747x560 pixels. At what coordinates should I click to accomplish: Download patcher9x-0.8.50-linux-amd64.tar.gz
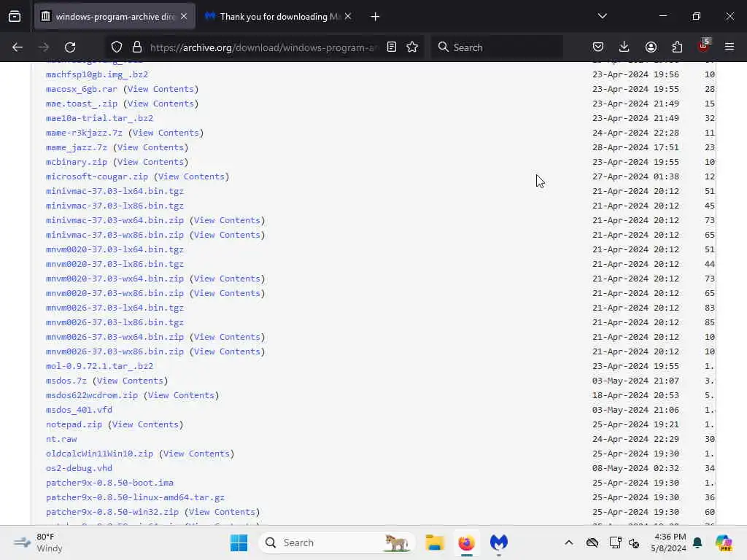tap(135, 497)
